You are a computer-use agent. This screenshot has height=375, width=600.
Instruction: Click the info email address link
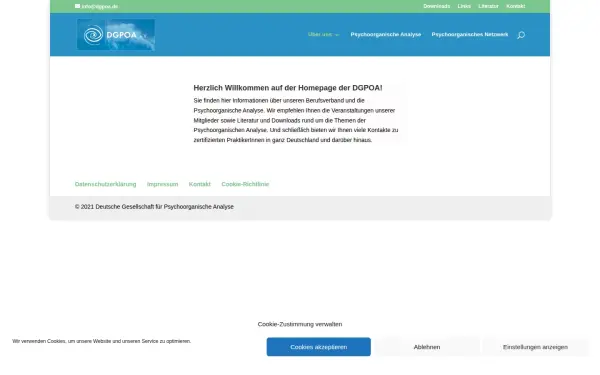coord(99,7)
